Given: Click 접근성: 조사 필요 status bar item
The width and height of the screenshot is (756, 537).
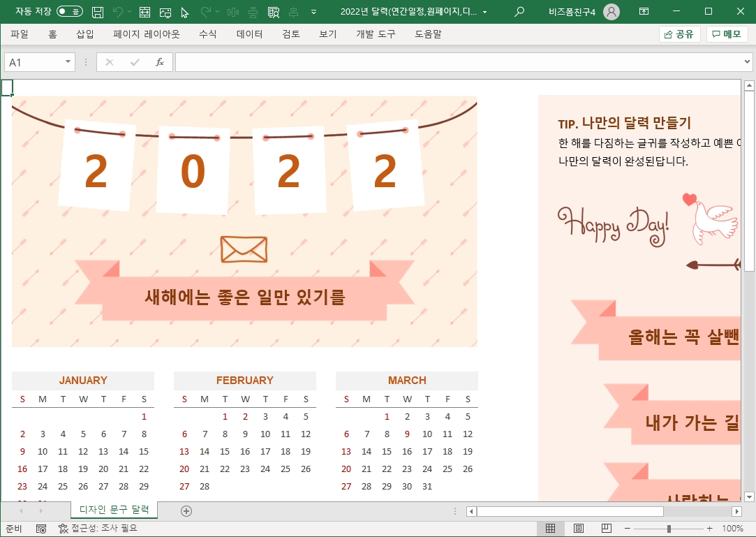Looking at the screenshot, I should [x=98, y=529].
